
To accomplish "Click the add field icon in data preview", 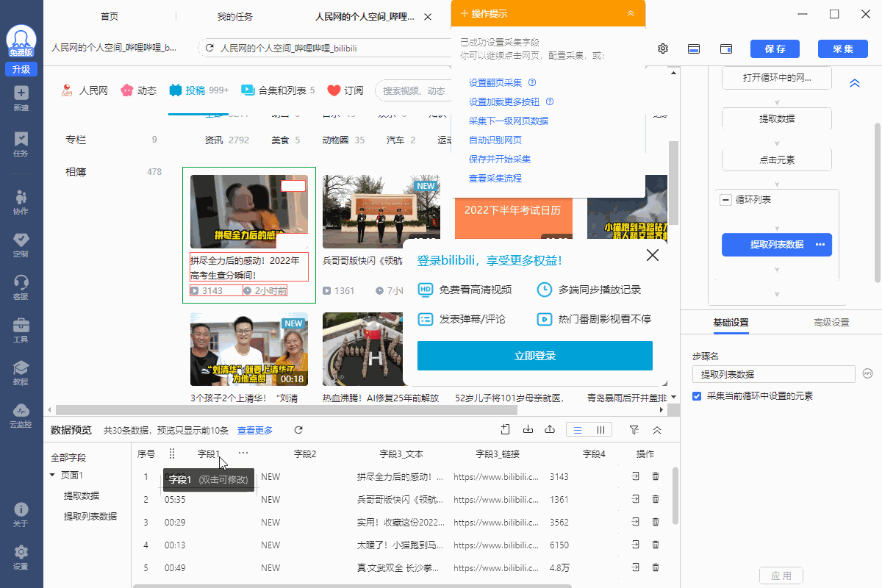I will [505, 430].
